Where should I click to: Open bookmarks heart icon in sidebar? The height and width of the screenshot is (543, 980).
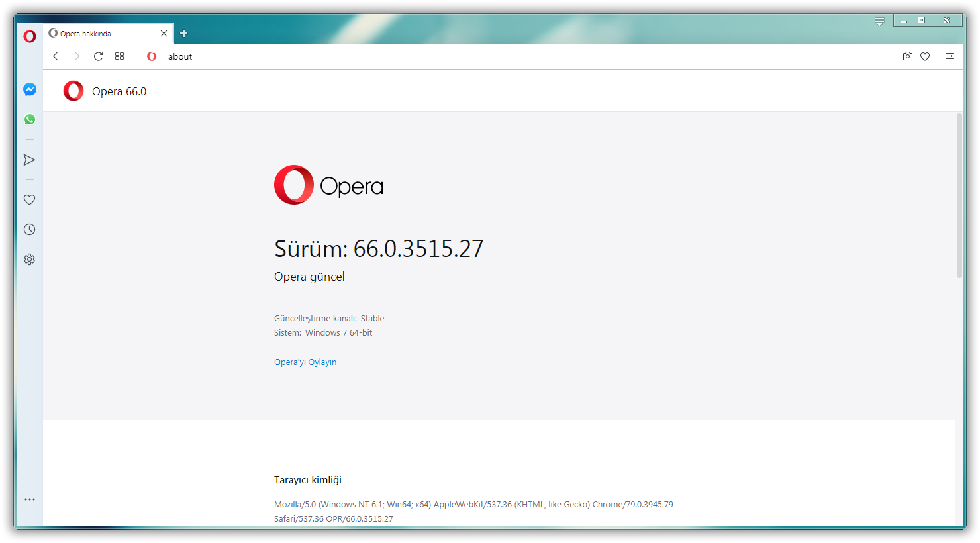[x=30, y=199]
